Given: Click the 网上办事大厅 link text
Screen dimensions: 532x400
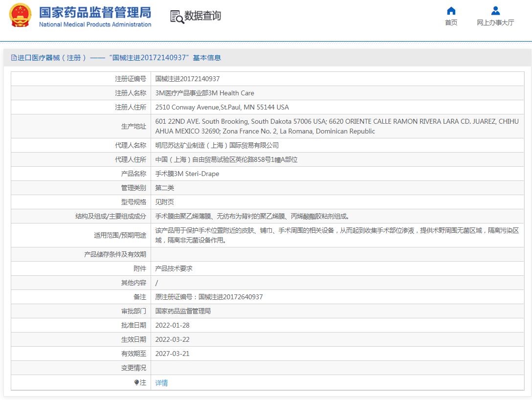Looking at the screenshot, I should tap(495, 22).
